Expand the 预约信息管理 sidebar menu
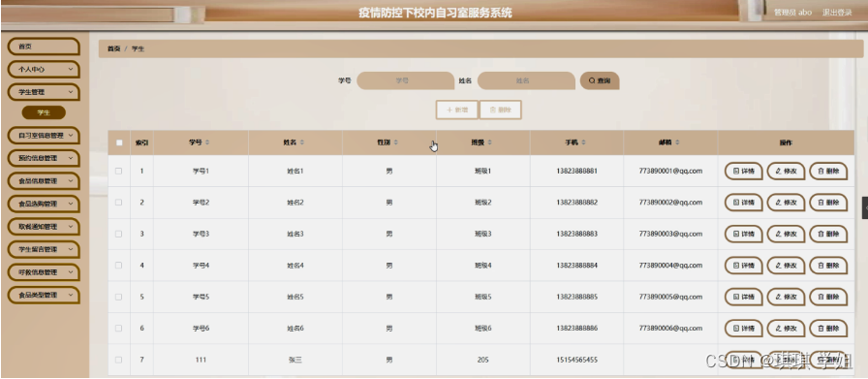Screen dimensions: 868x379 (x=44, y=158)
